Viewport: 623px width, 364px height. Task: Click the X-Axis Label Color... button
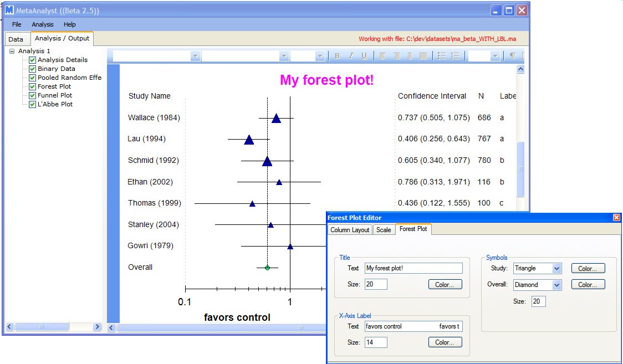pyautogui.click(x=445, y=342)
